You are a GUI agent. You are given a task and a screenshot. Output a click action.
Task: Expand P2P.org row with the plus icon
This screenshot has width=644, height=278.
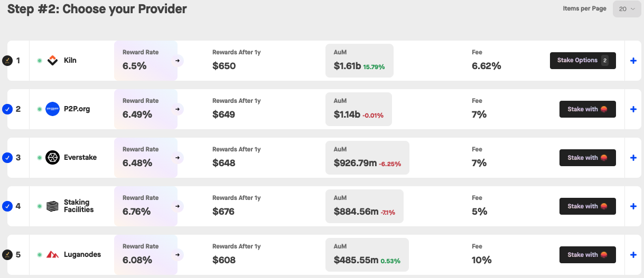click(633, 109)
